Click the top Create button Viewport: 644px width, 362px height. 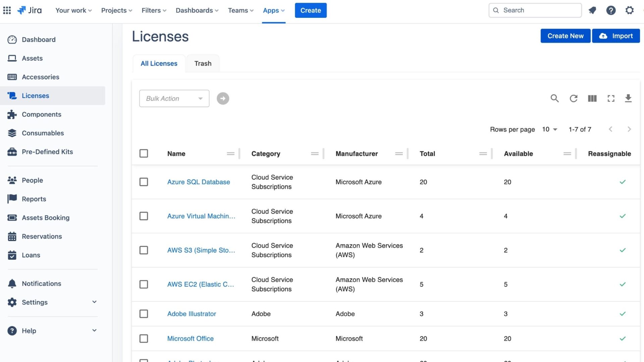[311, 10]
